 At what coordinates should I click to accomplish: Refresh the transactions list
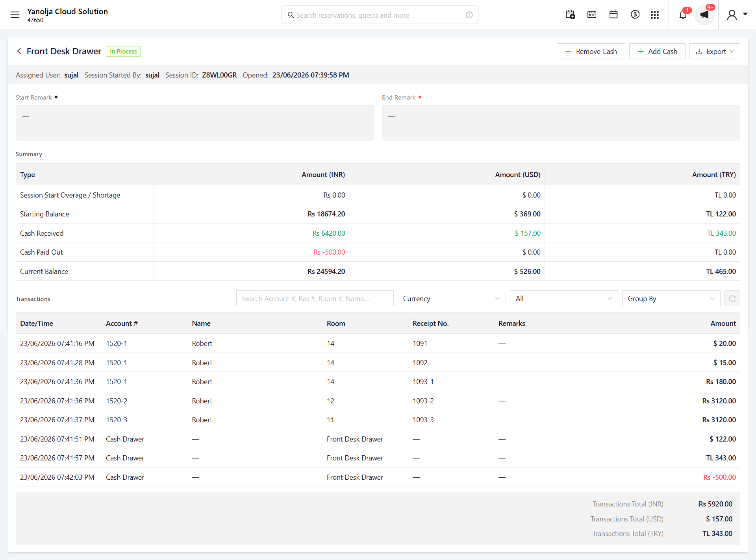pyautogui.click(x=732, y=299)
